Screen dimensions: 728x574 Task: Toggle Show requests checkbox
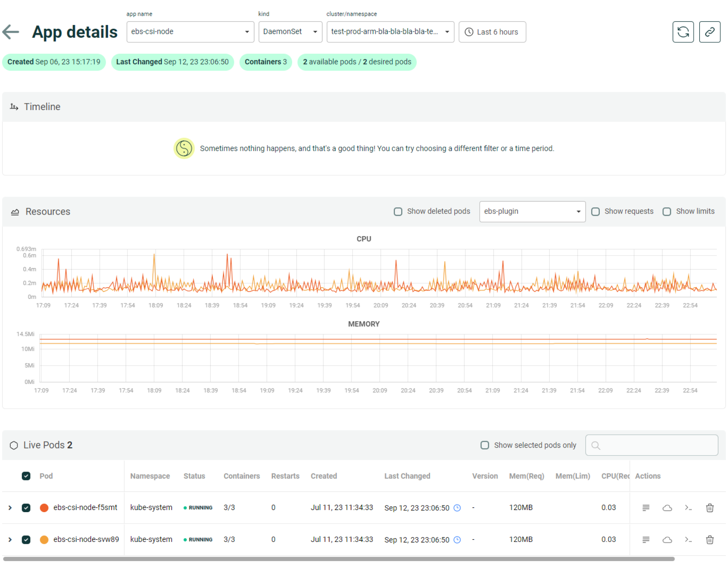(595, 212)
